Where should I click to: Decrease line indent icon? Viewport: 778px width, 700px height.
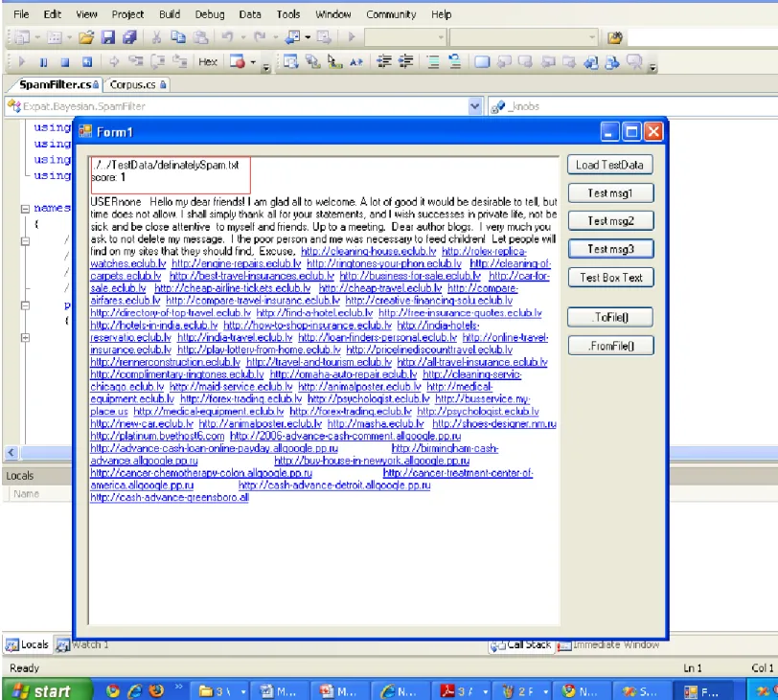click(384, 62)
